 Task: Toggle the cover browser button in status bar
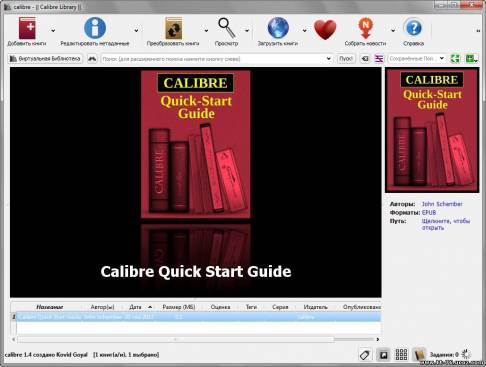click(x=383, y=355)
